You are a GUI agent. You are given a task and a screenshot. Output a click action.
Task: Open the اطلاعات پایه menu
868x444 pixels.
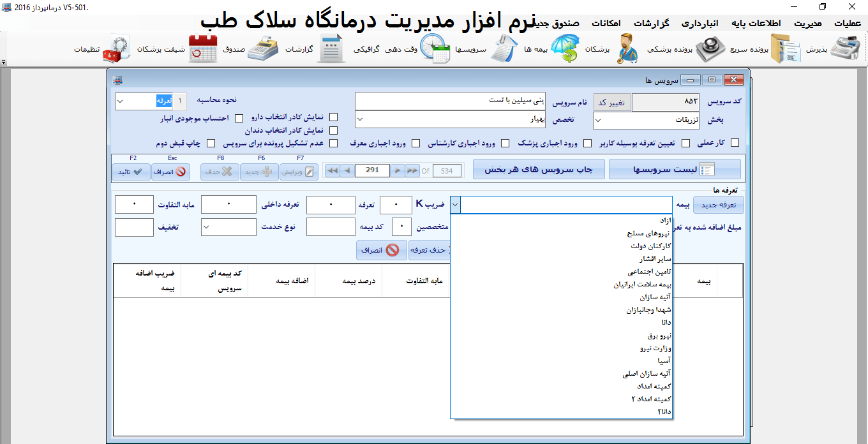point(758,24)
